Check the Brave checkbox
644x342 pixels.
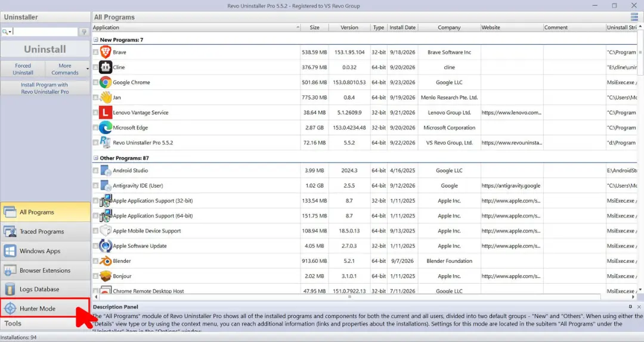coord(95,52)
